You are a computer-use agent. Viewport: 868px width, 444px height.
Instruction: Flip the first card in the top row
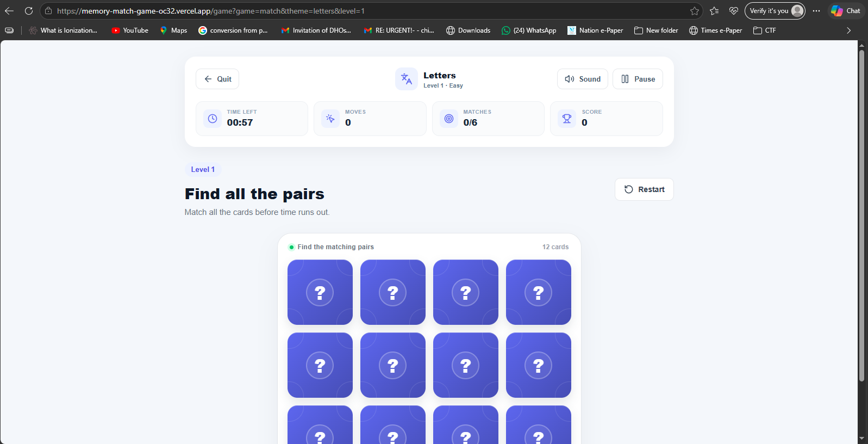tap(320, 292)
